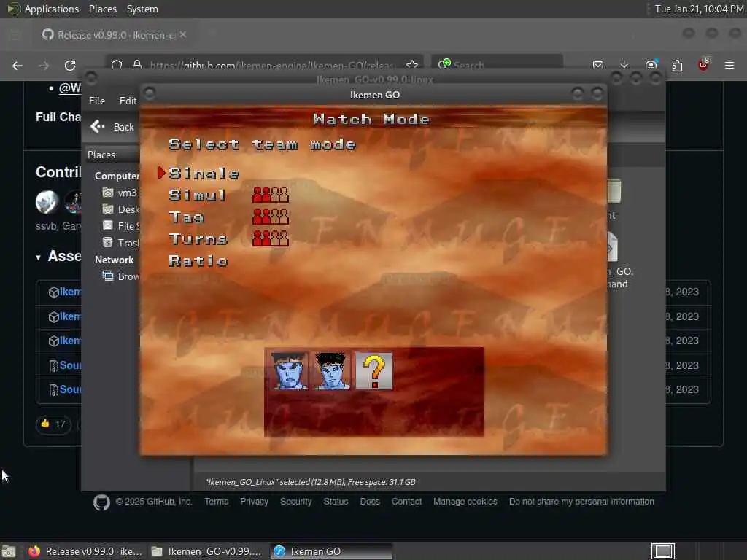
Task: Switch to Ikemen_GO-v0.99 folder taskbar entry
Action: coord(206,551)
